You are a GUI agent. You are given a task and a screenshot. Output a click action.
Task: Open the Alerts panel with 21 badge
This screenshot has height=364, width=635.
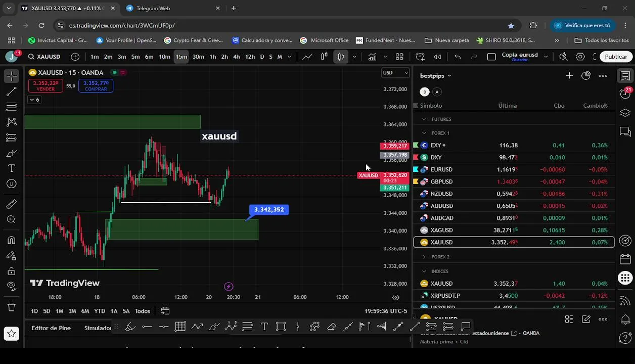click(625, 93)
